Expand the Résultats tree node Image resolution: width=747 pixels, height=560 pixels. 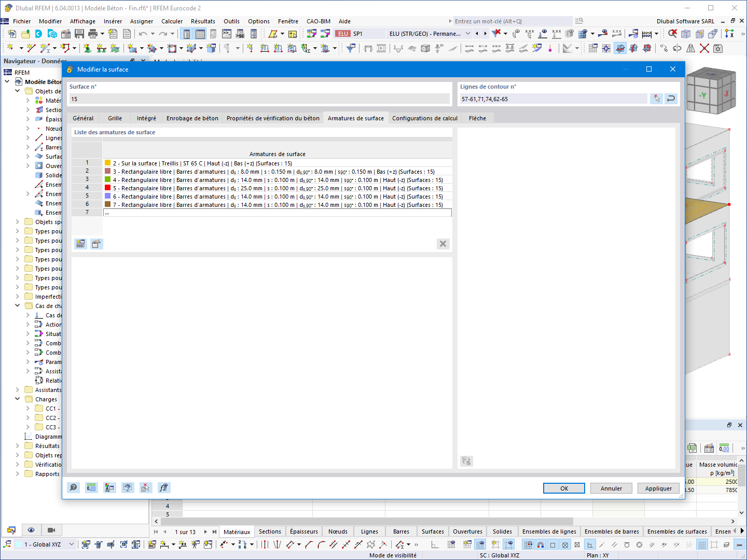coord(18,446)
